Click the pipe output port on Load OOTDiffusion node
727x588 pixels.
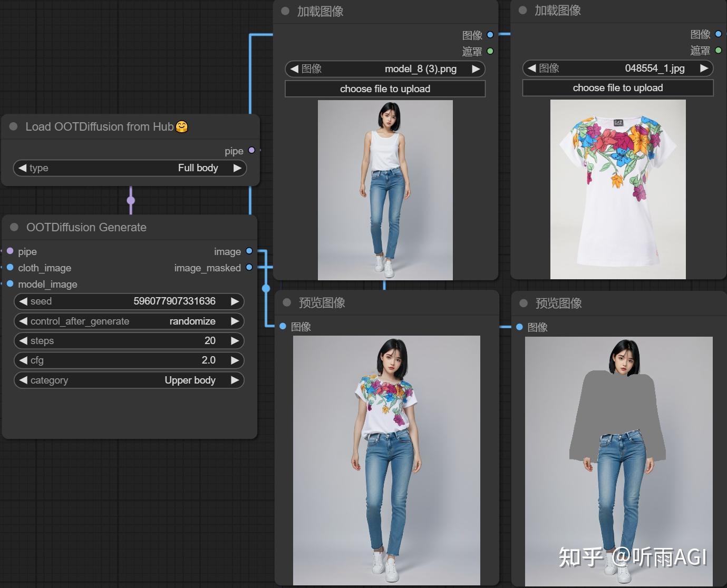pos(251,151)
